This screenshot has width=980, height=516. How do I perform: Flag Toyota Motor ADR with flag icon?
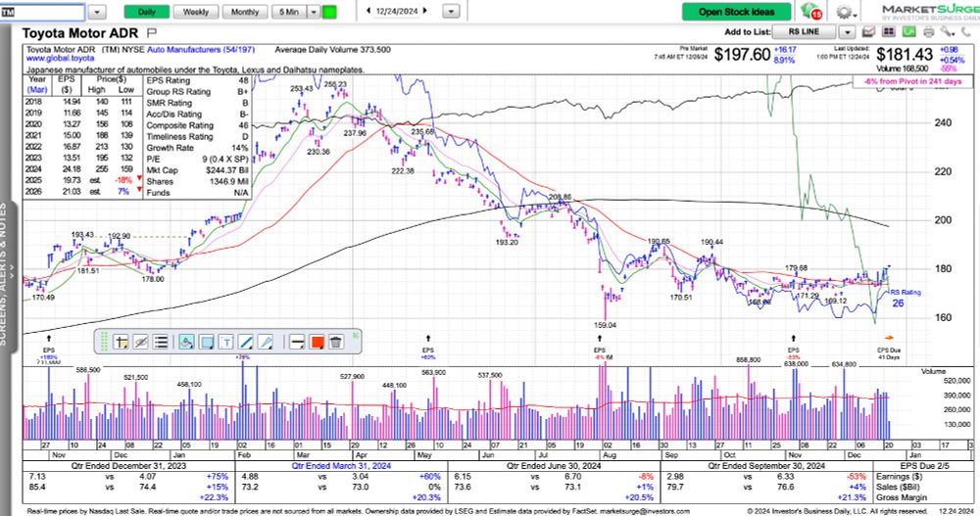[151, 32]
